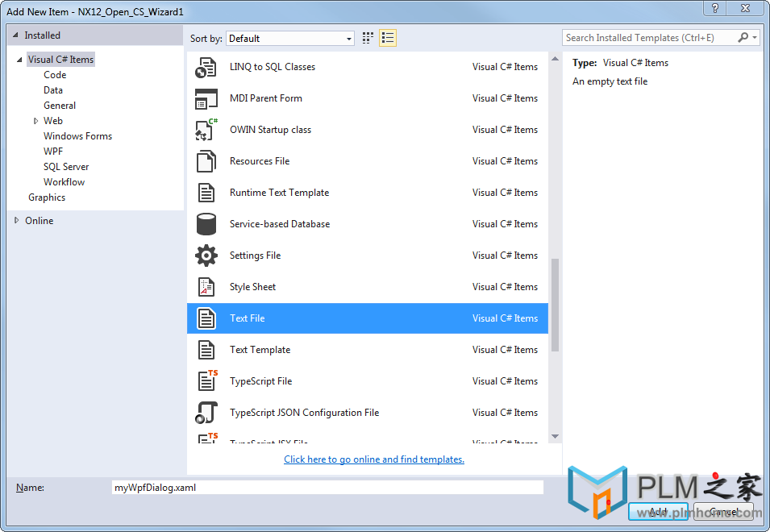Select the WPF category
Image resolution: width=770 pixels, height=532 pixels.
(x=53, y=152)
